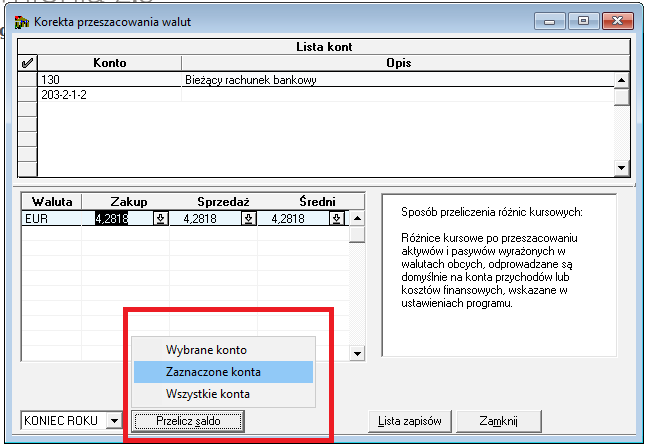Open the download arrow next to Średni rate
Screen dimensions: 646x447
(337, 218)
